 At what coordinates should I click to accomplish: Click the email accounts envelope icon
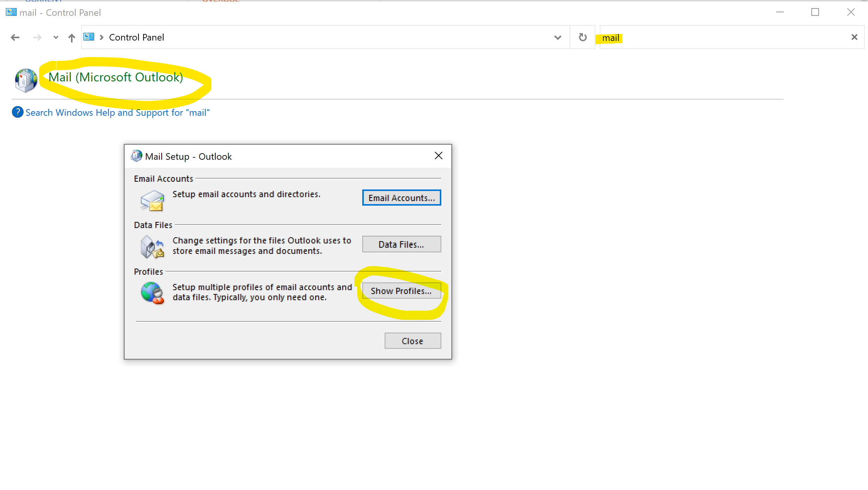[153, 201]
